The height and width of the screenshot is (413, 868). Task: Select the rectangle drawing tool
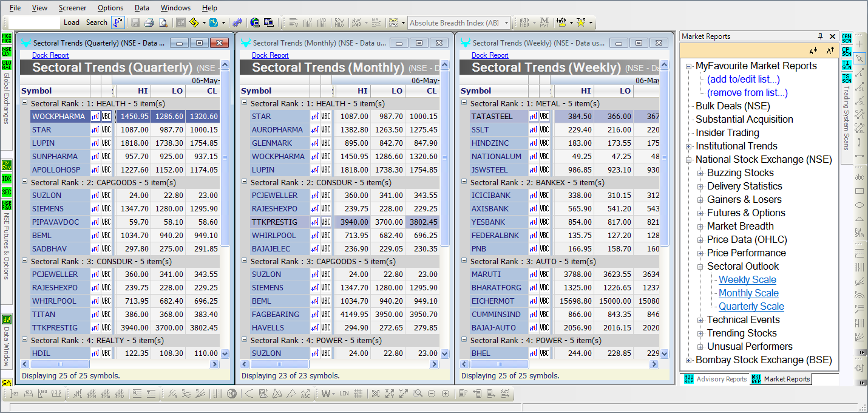(x=860, y=191)
